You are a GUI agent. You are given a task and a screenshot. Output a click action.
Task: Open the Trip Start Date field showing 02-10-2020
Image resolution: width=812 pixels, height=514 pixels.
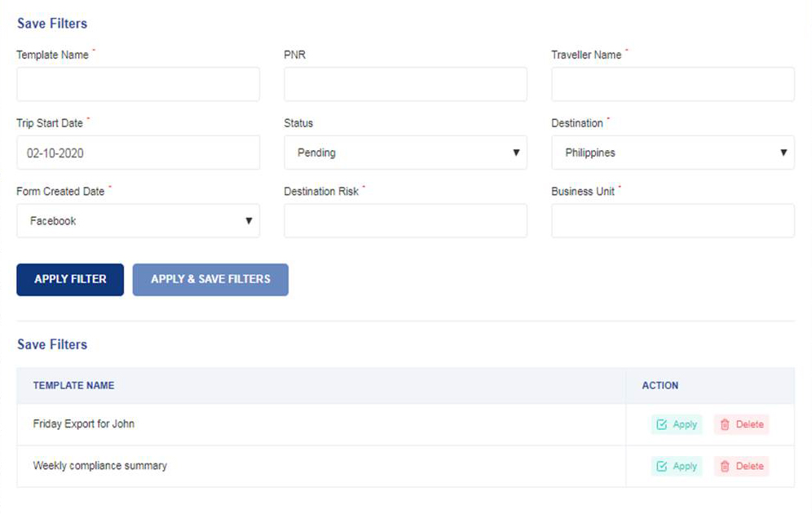point(139,153)
